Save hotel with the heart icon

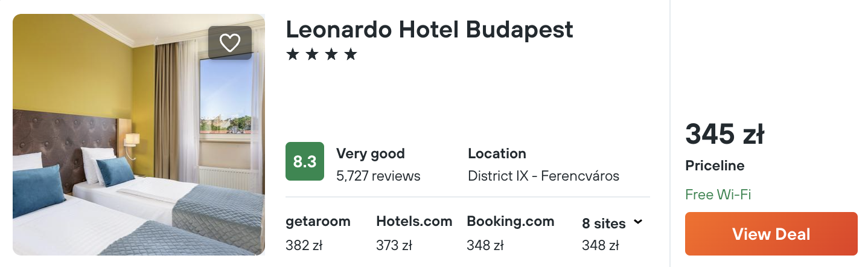click(x=230, y=43)
